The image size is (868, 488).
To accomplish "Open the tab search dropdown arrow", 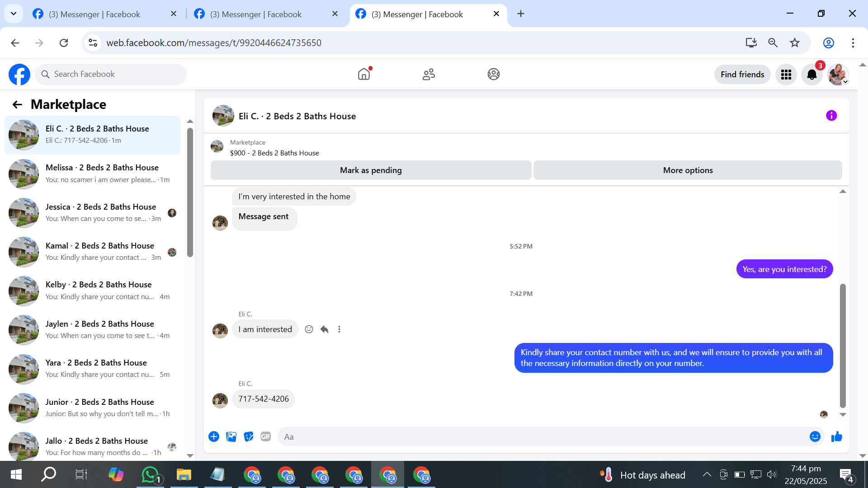I will [14, 14].
